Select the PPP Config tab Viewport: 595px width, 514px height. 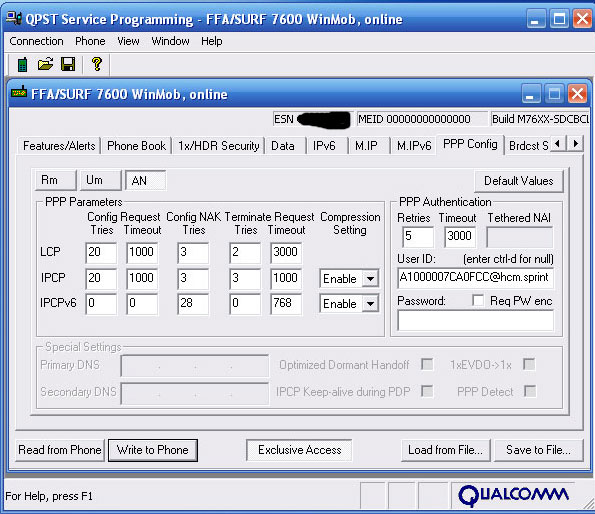[x=470, y=144]
